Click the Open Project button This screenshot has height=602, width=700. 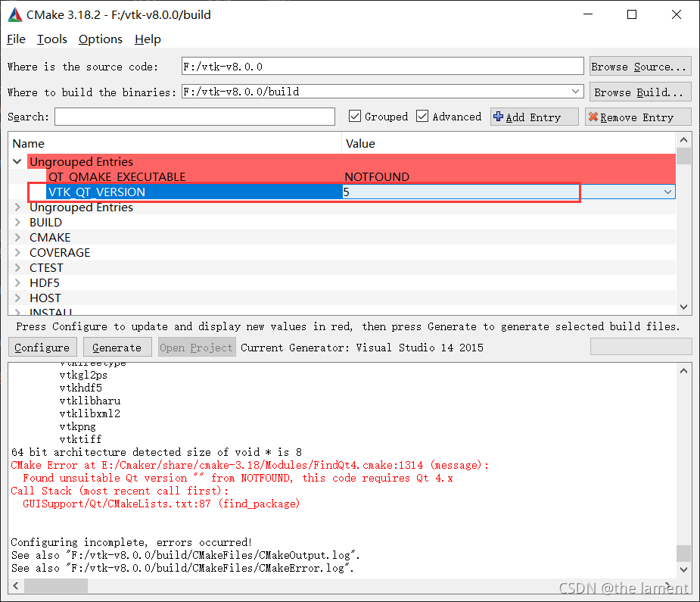(197, 347)
